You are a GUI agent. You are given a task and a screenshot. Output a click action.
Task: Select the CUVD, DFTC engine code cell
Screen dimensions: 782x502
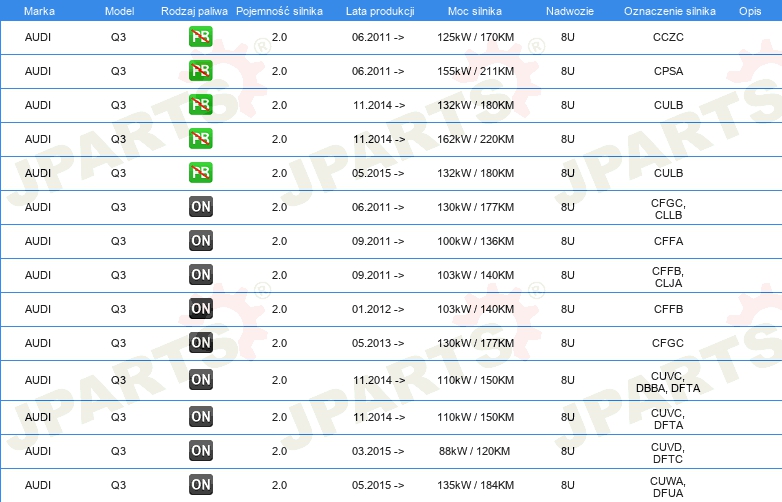pyautogui.click(x=668, y=453)
